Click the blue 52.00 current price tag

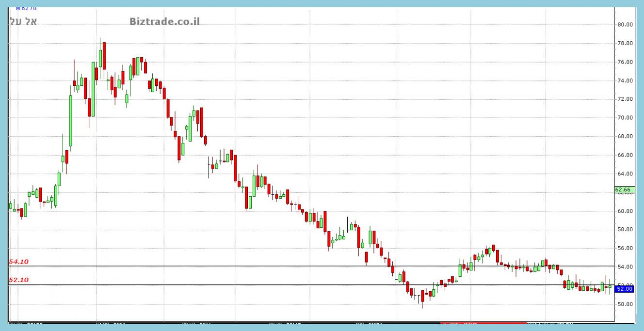coord(624,289)
